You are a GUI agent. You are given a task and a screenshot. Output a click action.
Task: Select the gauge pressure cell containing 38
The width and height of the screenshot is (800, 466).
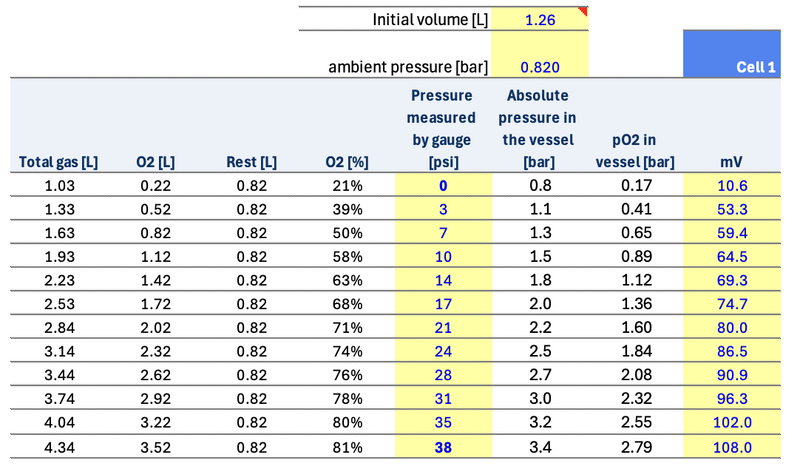442,448
